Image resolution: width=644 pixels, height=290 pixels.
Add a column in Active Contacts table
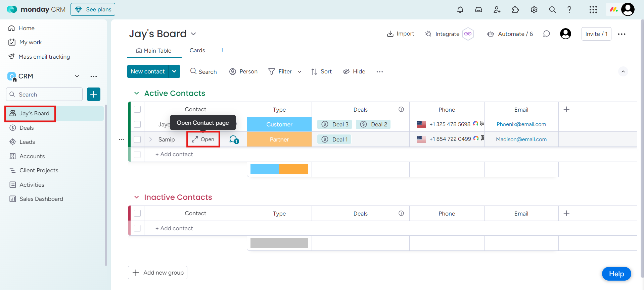tap(566, 110)
